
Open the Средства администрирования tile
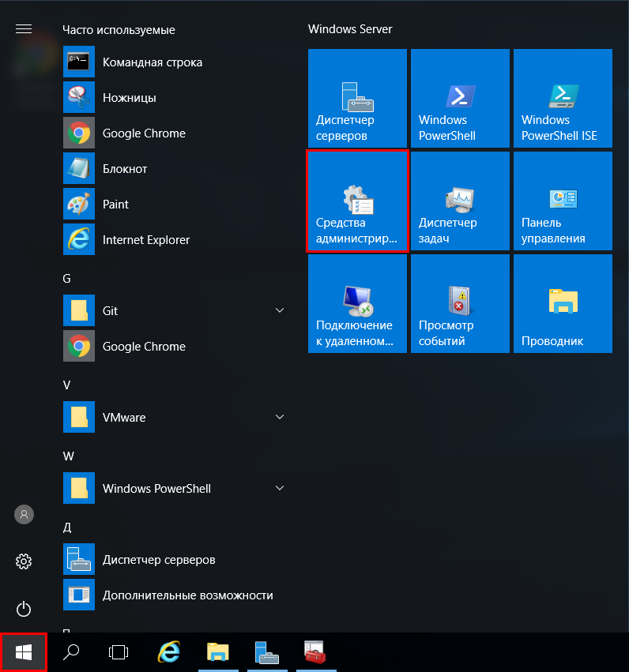pyautogui.click(x=357, y=201)
